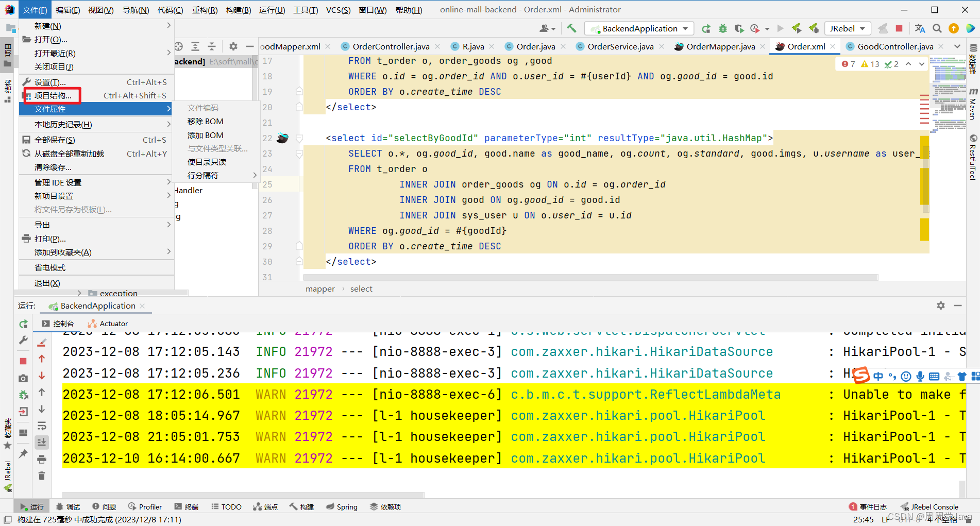980x526 pixels.
Task: Open 事件日志 event log button
Action: tap(868, 507)
